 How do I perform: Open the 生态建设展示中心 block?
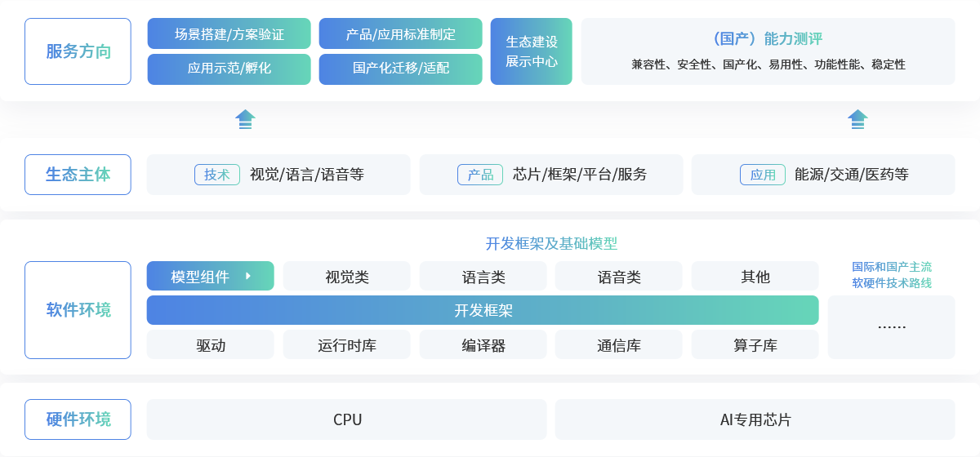pos(532,51)
